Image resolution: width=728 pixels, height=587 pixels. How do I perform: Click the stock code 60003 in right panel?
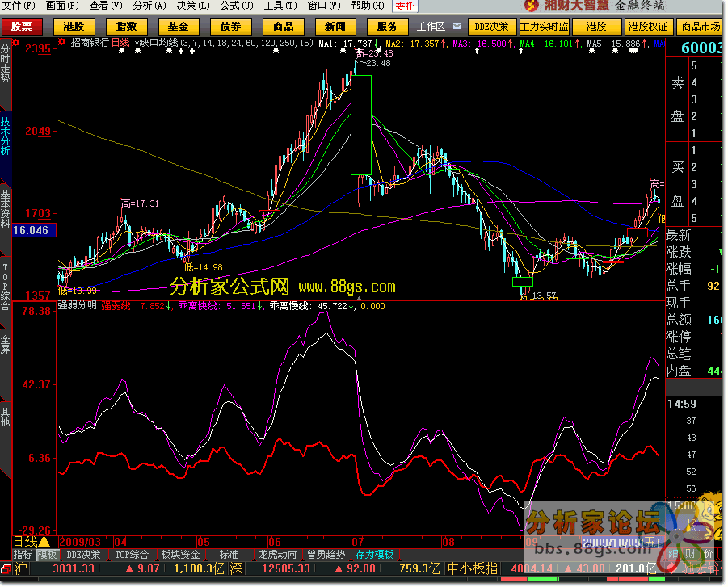pyautogui.click(x=702, y=48)
